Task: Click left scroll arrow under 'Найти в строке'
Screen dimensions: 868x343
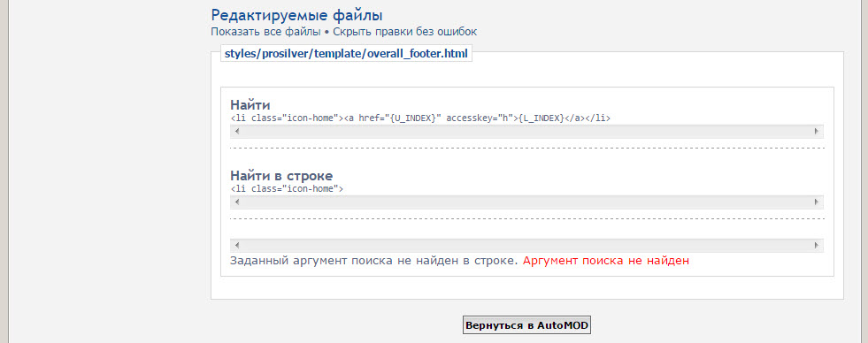Action: click(x=237, y=202)
